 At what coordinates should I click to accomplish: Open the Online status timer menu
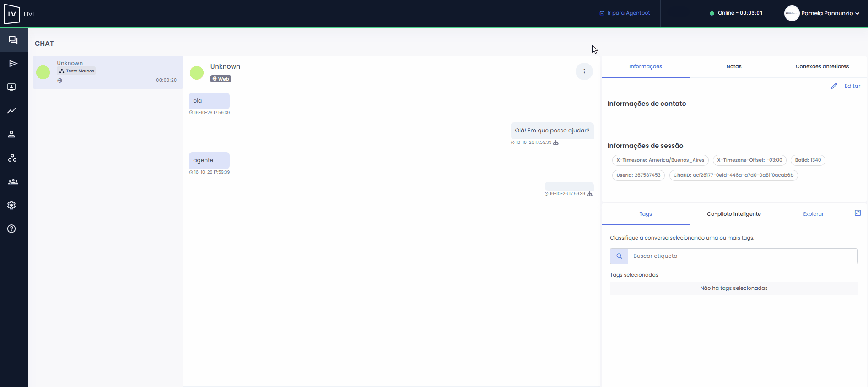[x=736, y=13]
